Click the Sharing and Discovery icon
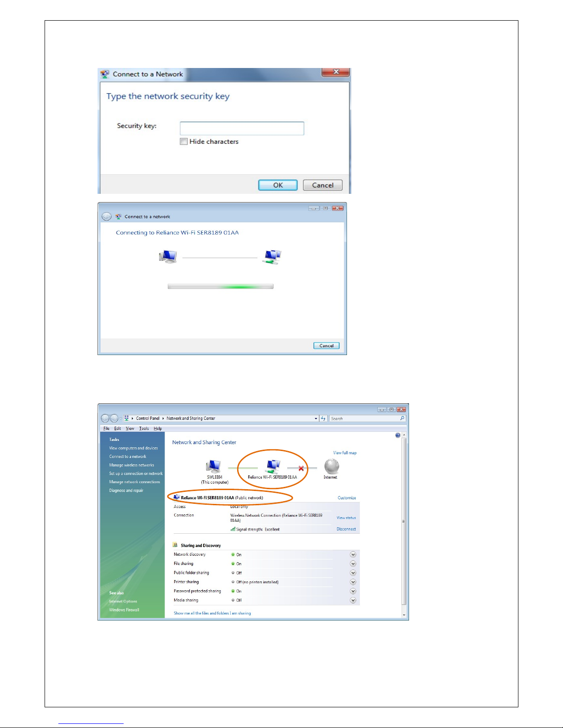 (x=175, y=545)
